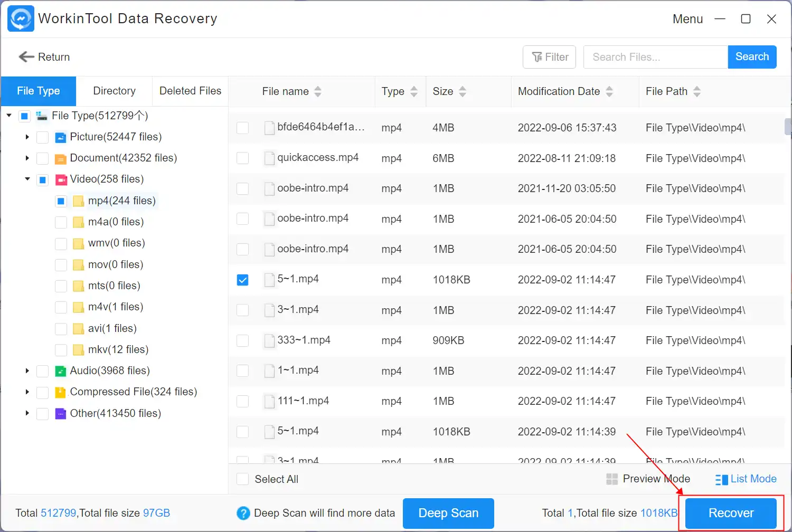Click file icon of 333~1.mp4
Image resolution: width=792 pixels, height=532 pixels.
pyautogui.click(x=269, y=341)
